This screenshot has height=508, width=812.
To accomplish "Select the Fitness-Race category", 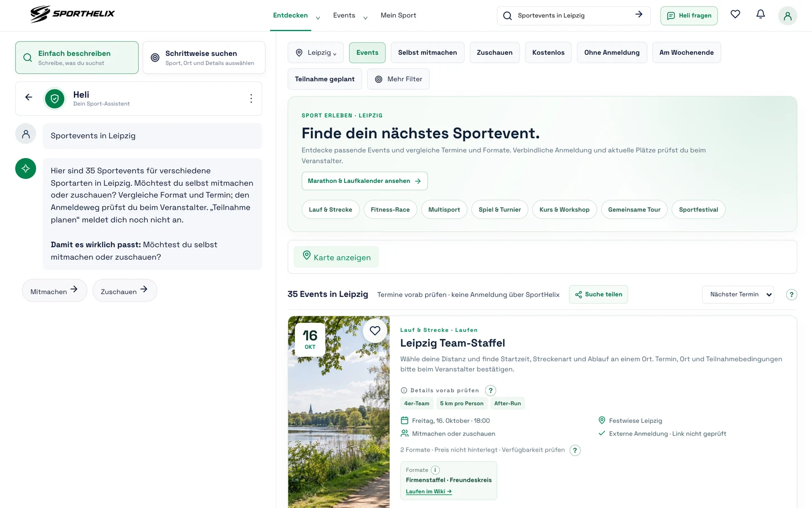I will (x=390, y=209).
